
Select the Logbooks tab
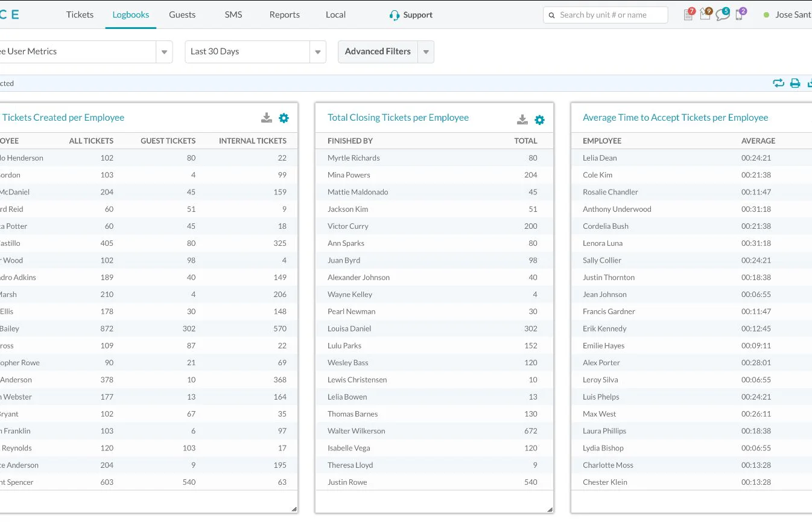pos(131,14)
